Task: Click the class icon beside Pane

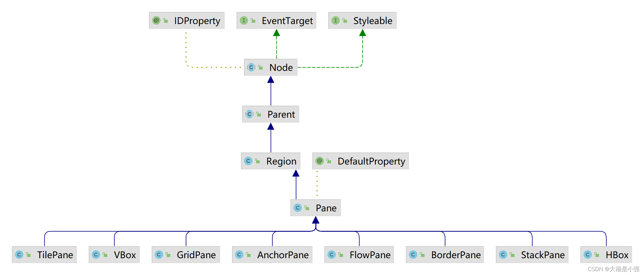Action: (x=298, y=208)
